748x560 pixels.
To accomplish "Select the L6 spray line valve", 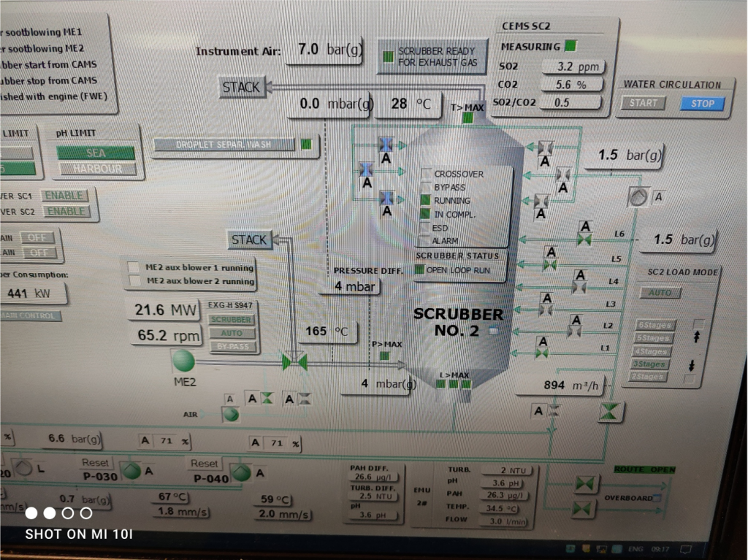I will pyautogui.click(x=584, y=239).
